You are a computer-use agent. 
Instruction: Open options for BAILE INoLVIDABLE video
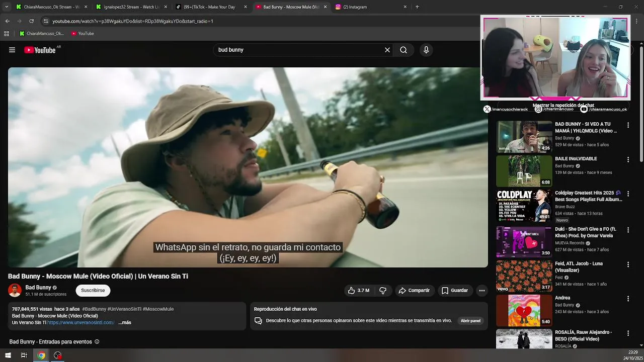(x=628, y=159)
